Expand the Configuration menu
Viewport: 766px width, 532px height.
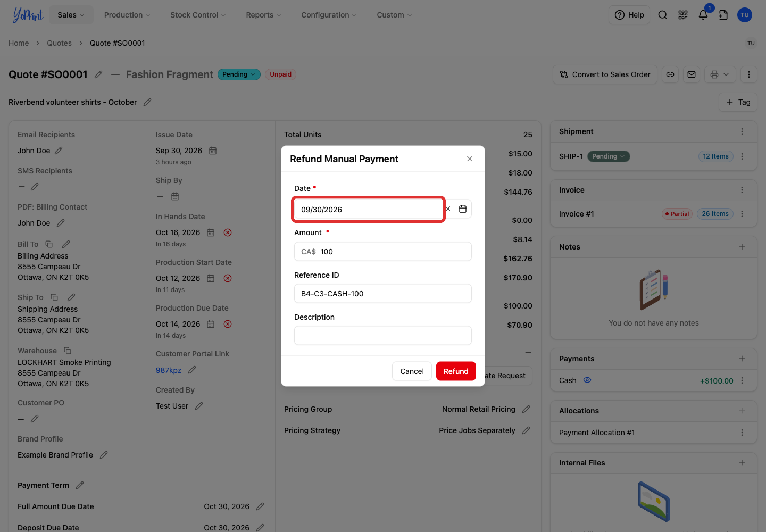[x=329, y=15]
